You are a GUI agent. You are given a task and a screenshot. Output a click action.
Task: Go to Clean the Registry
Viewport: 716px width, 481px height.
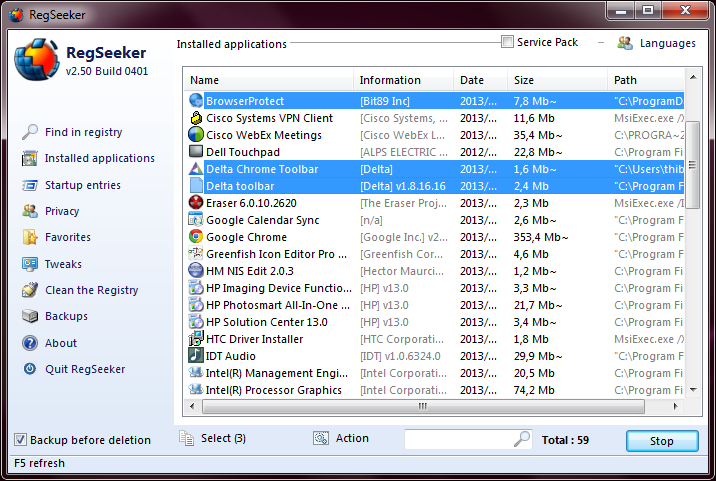[91, 290]
